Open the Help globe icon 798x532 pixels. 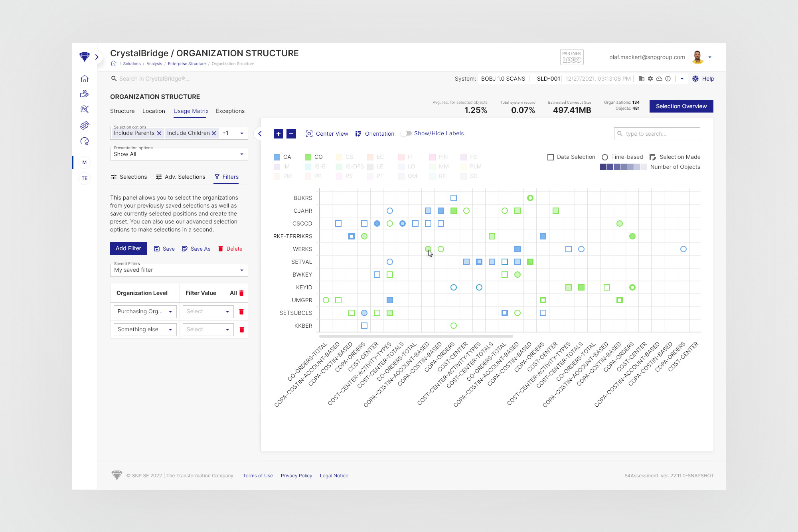point(695,79)
